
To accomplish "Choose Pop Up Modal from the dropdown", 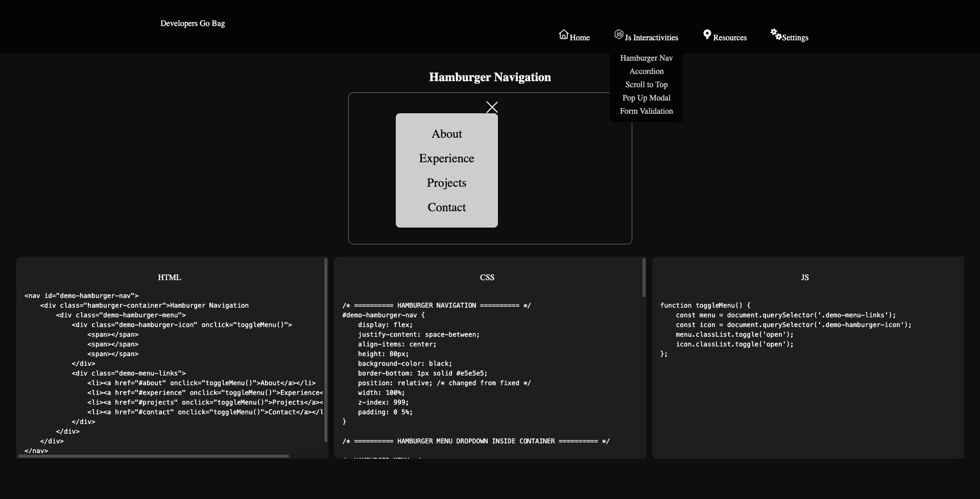I will (x=647, y=97).
